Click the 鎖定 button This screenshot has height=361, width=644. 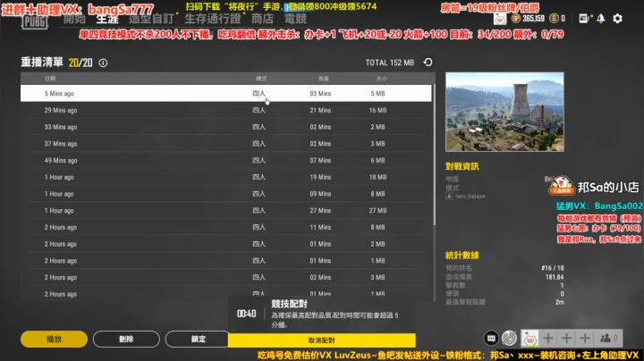tap(198, 339)
